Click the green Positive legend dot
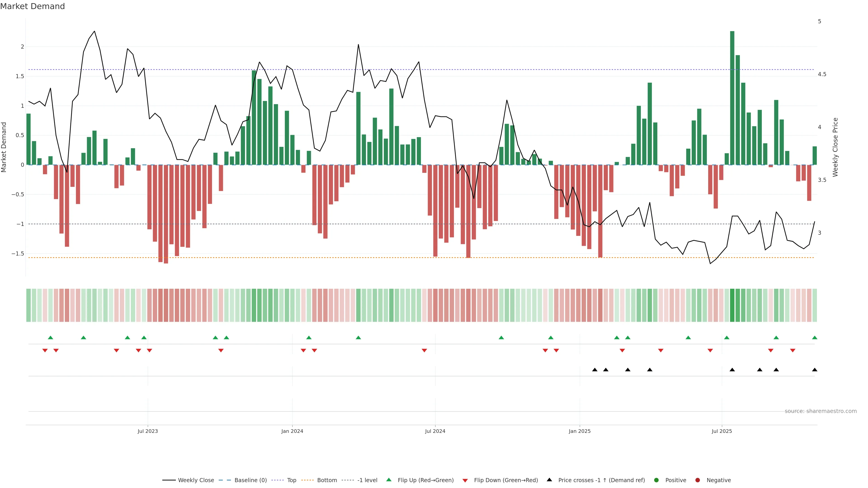Image resolution: width=868 pixels, height=488 pixels. [x=656, y=480]
